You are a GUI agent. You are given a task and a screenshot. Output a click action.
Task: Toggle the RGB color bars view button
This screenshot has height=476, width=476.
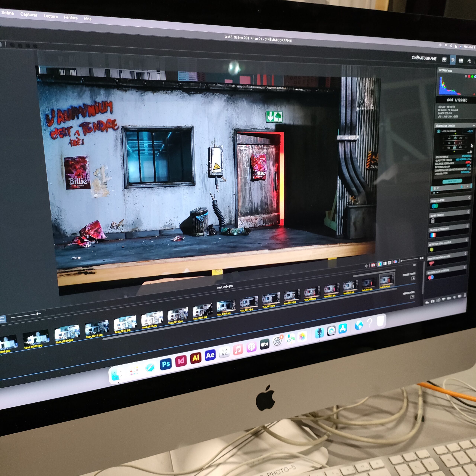click(x=380, y=264)
